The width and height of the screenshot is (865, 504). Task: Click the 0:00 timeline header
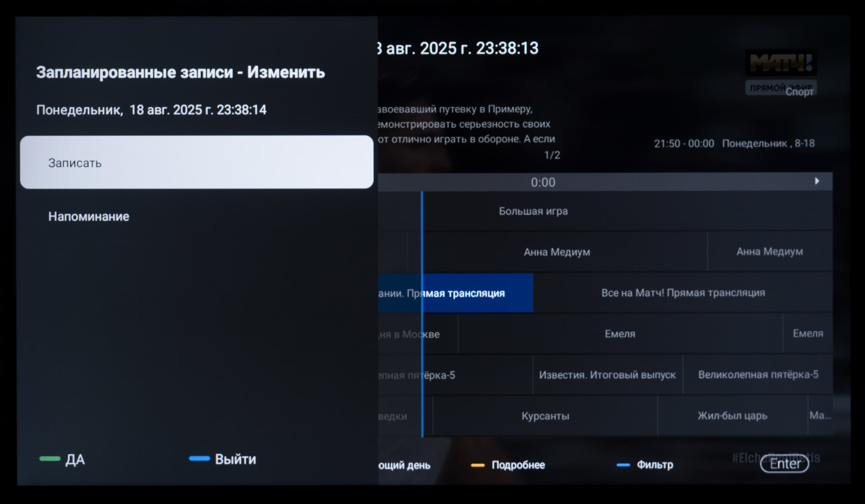[543, 182]
